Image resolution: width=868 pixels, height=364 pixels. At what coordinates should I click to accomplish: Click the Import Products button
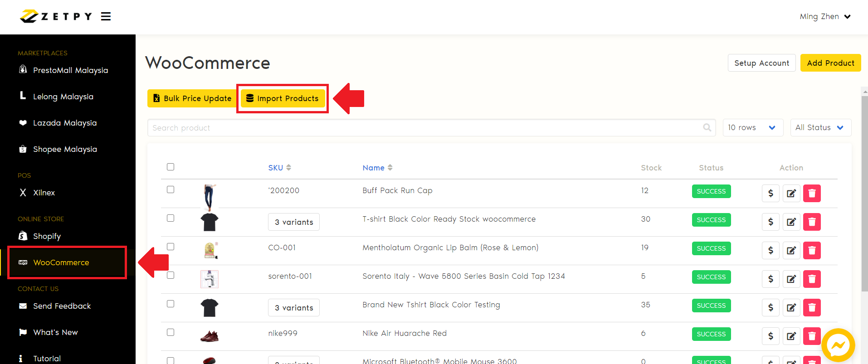click(283, 98)
